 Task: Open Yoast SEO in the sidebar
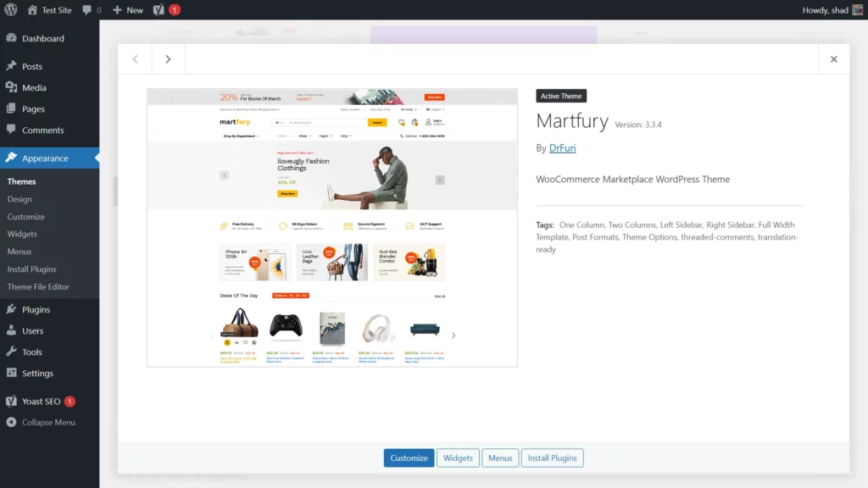[x=41, y=402]
